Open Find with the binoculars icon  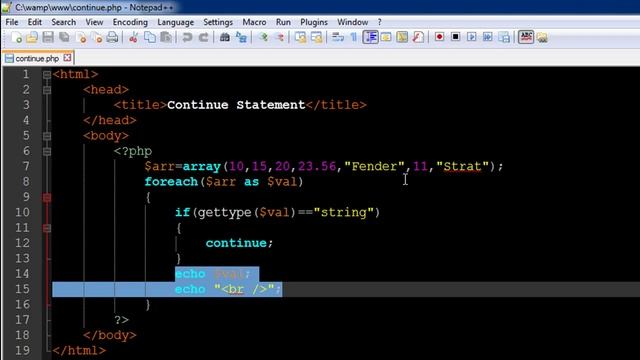tap(224, 38)
